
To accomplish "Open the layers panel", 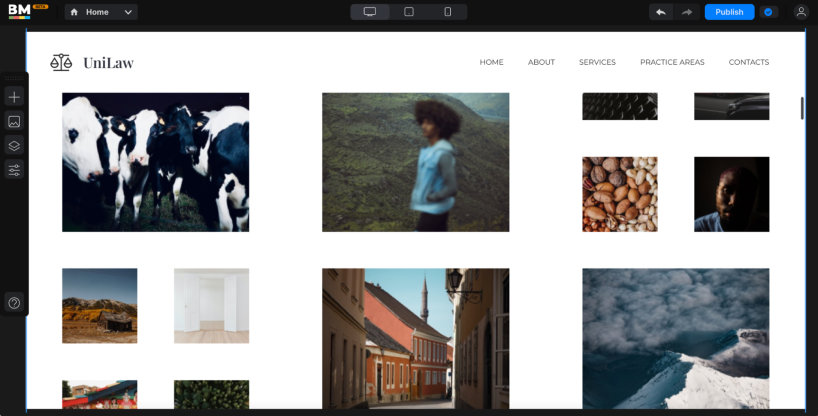I will [x=14, y=146].
